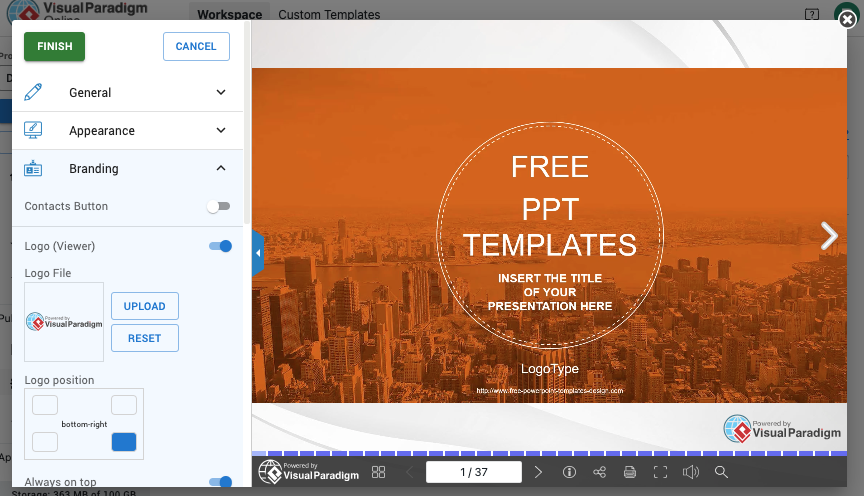Click RESET to restore default logo
Screen dimensions: 864x496
pyautogui.click(x=145, y=338)
